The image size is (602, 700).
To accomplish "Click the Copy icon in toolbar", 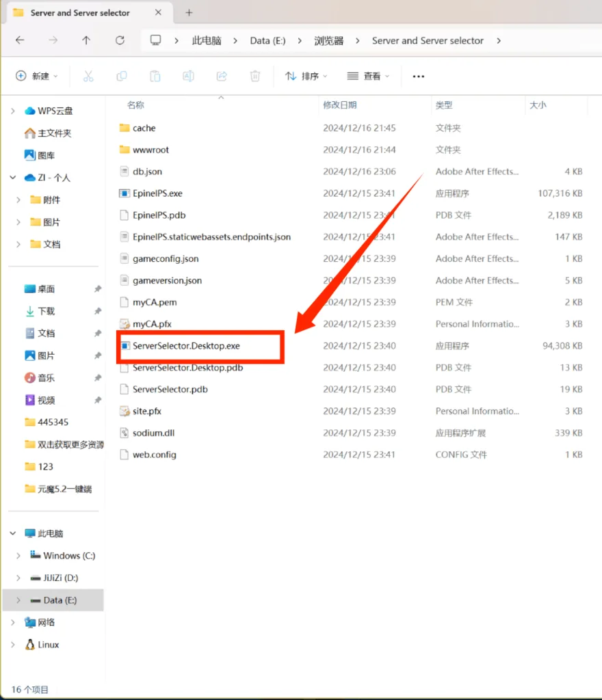I will click(x=122, y=77).
